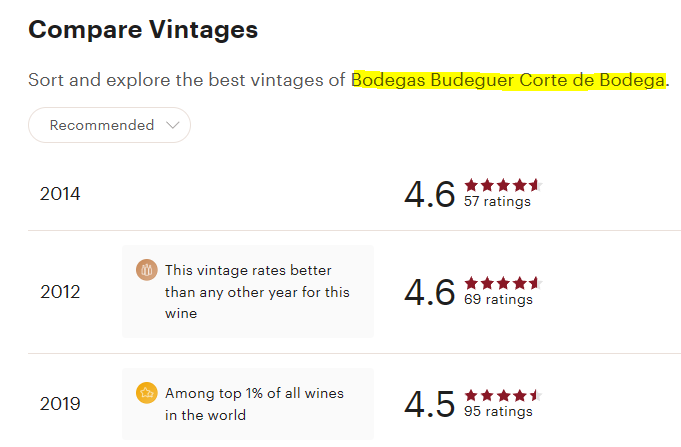Click the 4.6 score for 2012

[430, 292]
